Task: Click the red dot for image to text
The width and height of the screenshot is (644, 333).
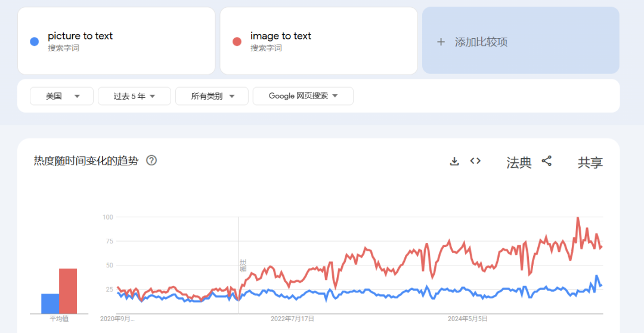Action: 237,41
